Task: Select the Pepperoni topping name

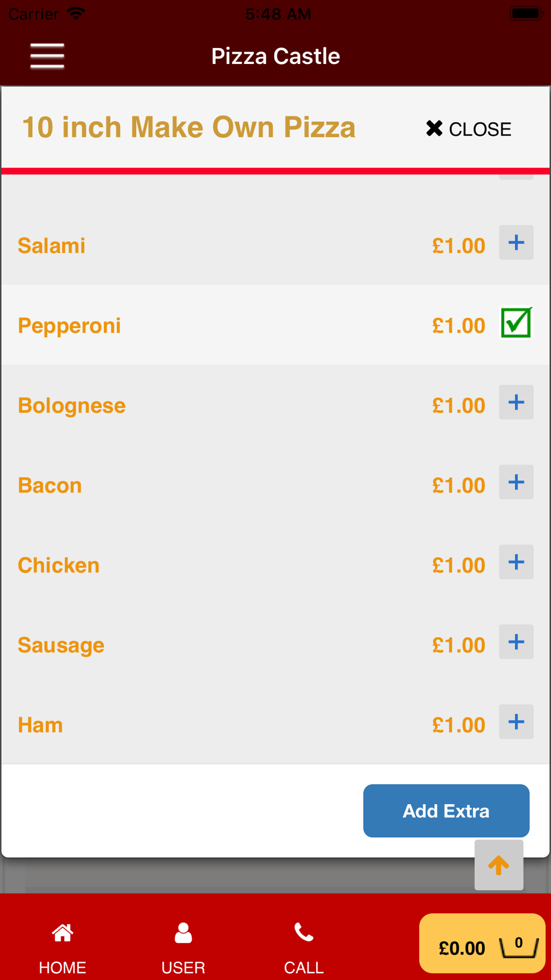Action: coord(69,326)
